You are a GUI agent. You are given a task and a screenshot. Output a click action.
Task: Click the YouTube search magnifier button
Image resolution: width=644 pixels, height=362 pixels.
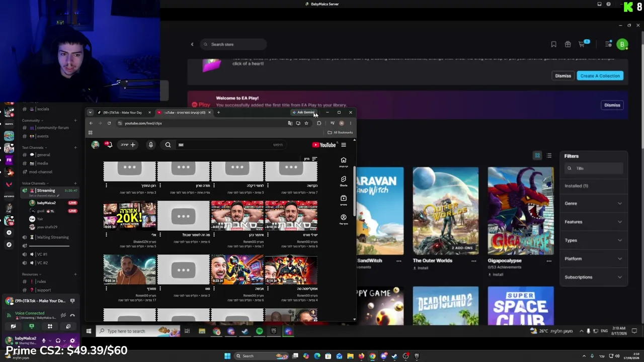coord(168,145)
